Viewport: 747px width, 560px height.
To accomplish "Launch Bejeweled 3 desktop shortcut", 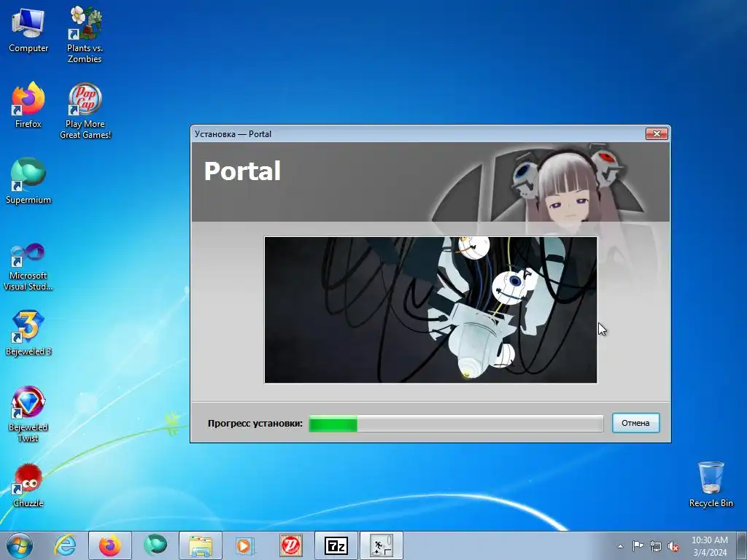I will coord(28,333).
